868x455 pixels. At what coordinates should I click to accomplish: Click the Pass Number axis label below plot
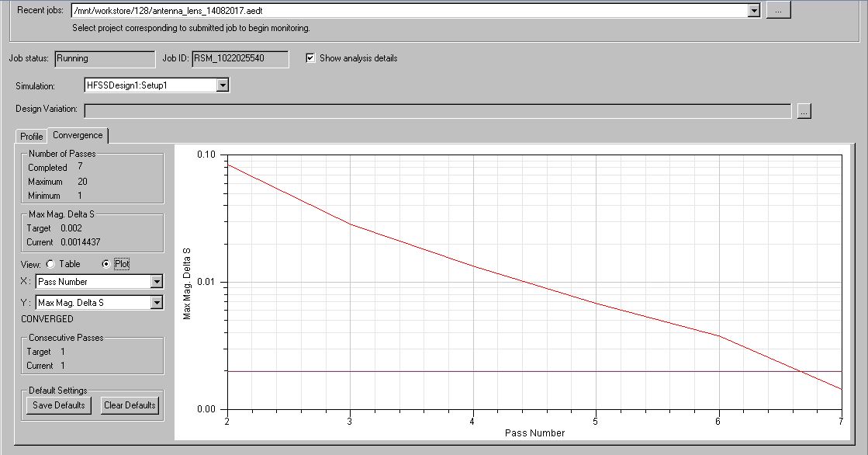(534, 432)
